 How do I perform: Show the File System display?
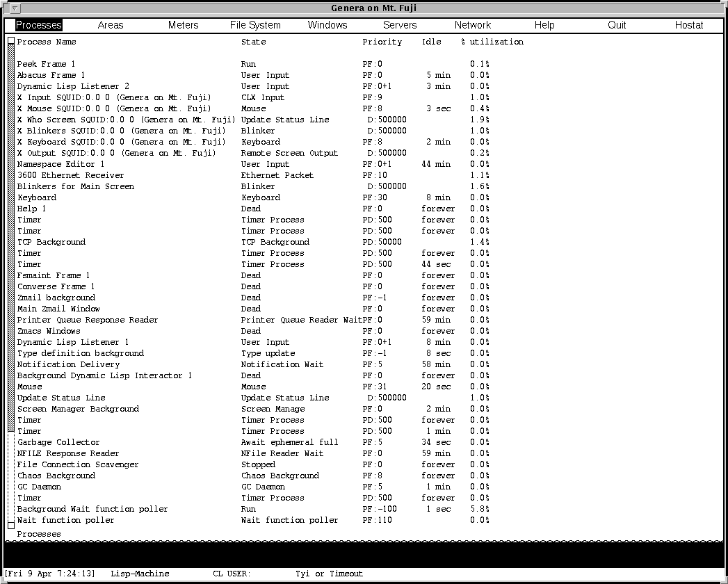click(255, 25)
